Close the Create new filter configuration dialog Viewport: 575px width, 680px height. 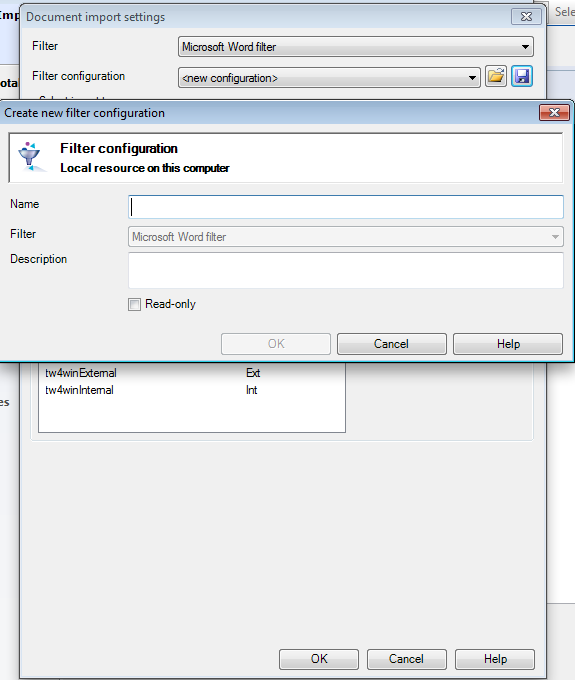pos(554,113)
